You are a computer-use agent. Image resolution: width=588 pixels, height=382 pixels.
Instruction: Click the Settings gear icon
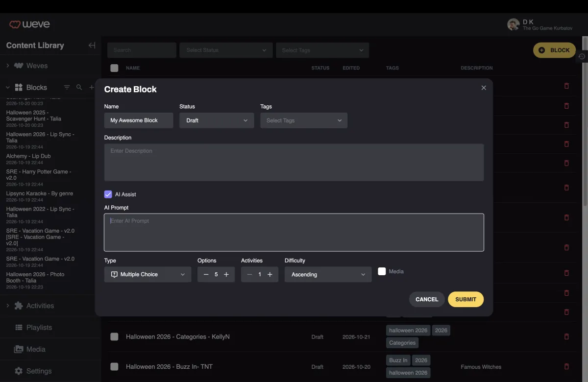coord(19,371)
